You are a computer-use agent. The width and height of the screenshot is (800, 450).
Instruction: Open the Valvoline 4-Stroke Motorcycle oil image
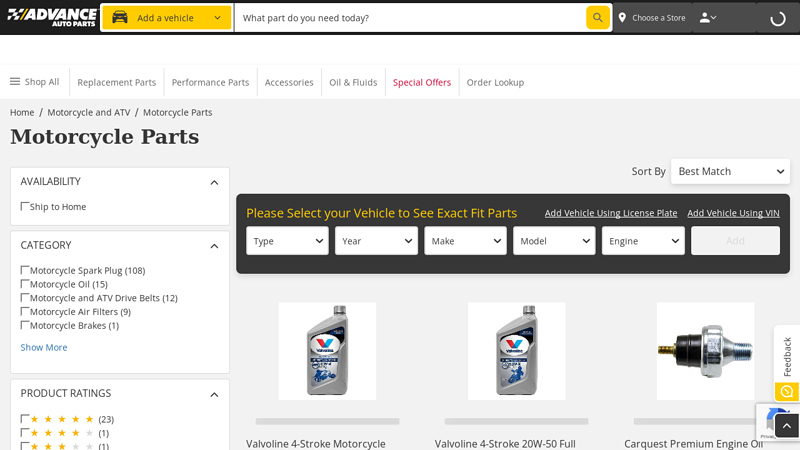(x=328, y=351)
